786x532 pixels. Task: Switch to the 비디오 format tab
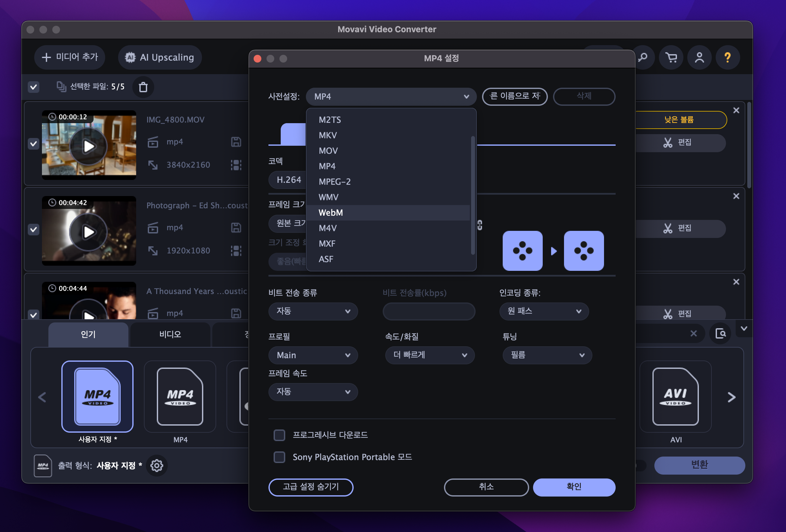click(170, 334)
